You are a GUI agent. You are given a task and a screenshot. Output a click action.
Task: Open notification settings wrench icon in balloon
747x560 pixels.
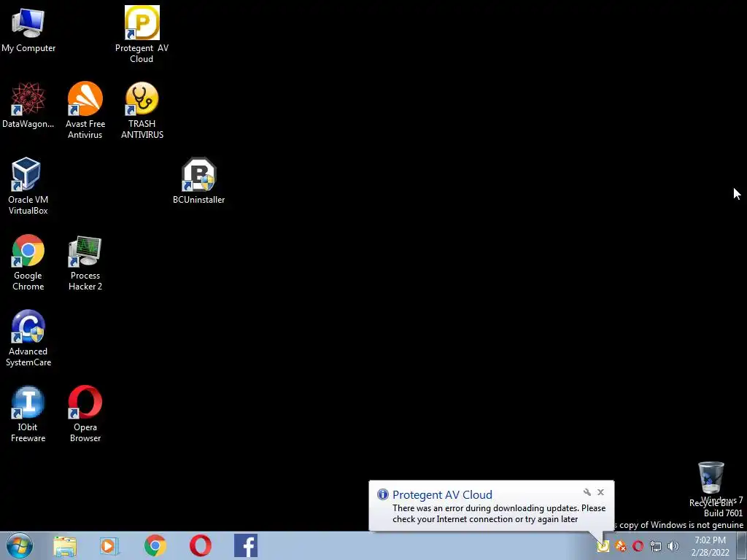pyautogui.click(x=587, y=492)
